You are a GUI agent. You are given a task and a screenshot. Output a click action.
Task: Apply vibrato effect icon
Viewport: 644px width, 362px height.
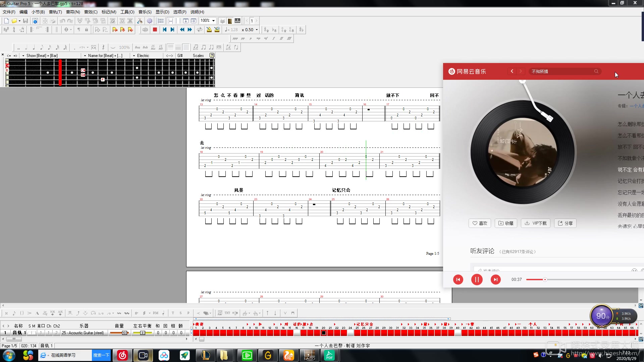[x=119, y=313]
